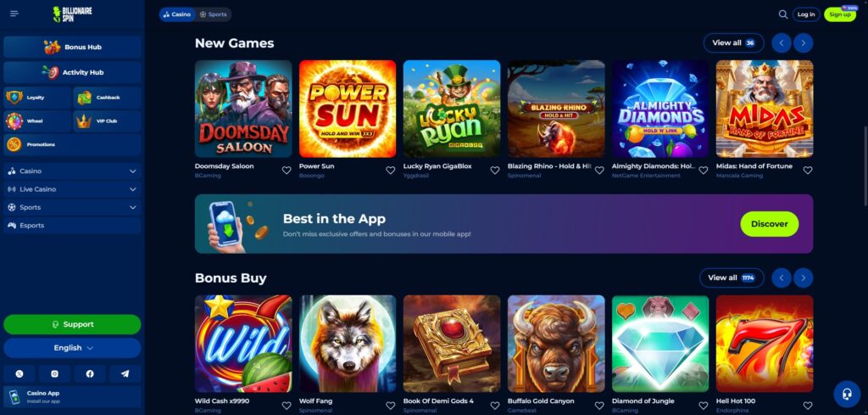
Task: Click the live chat headset icon
Action: [847, 394]
